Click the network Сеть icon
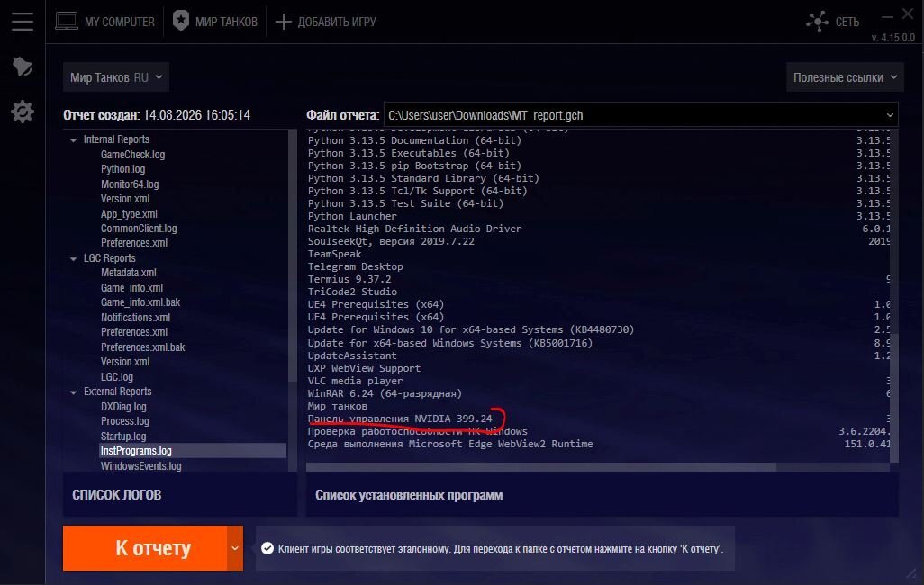924x585 pixels. coord(818,22)
